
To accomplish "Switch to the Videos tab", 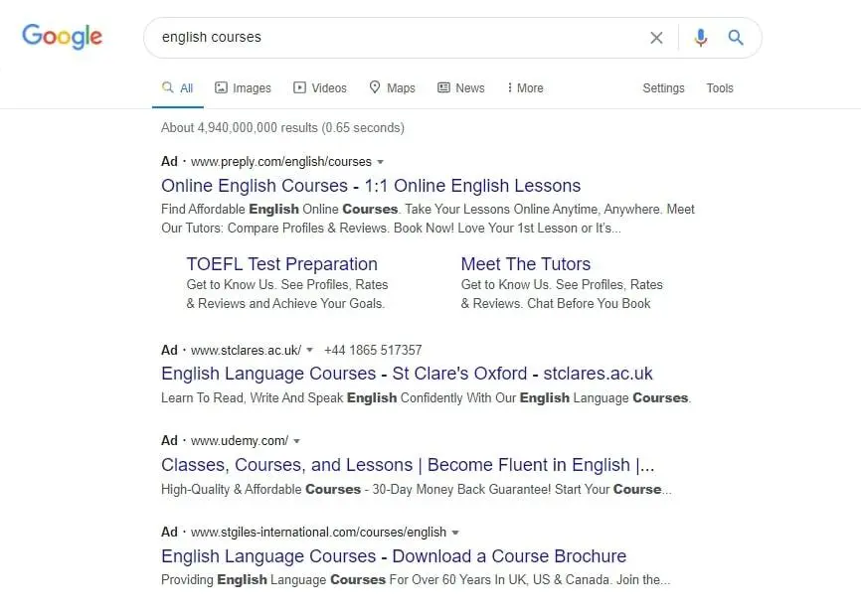I will pyautogui.click(x=319, y=88).
